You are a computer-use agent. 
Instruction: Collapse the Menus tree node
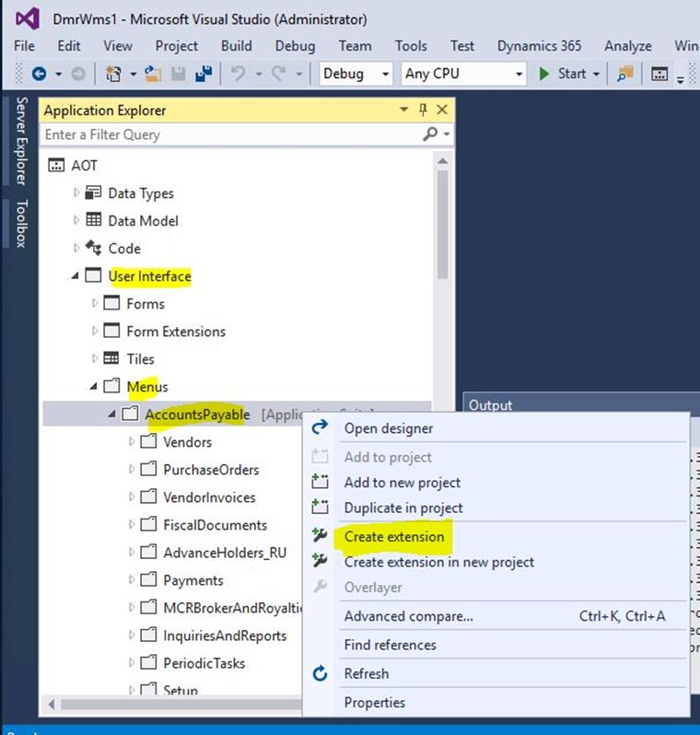point(93,386)
